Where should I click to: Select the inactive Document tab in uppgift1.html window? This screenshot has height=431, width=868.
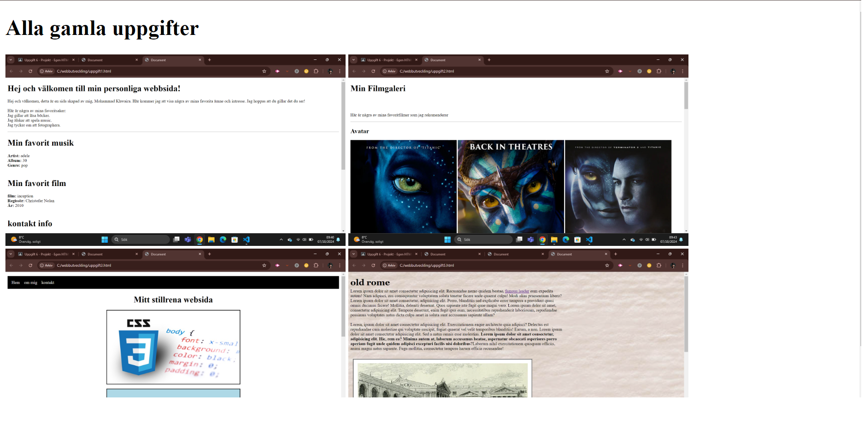110,60
